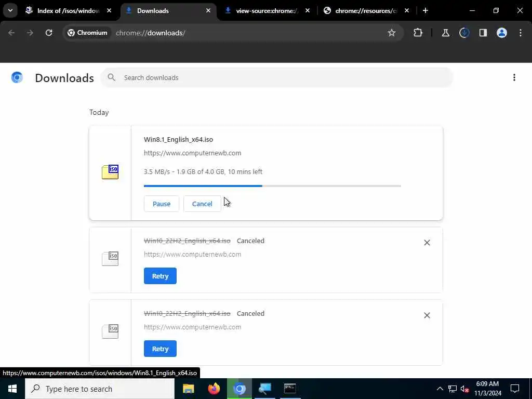The height and width of the screenshot is (399, 532).
Task: Open the notification center icon
Action: [x=515, y=389]
